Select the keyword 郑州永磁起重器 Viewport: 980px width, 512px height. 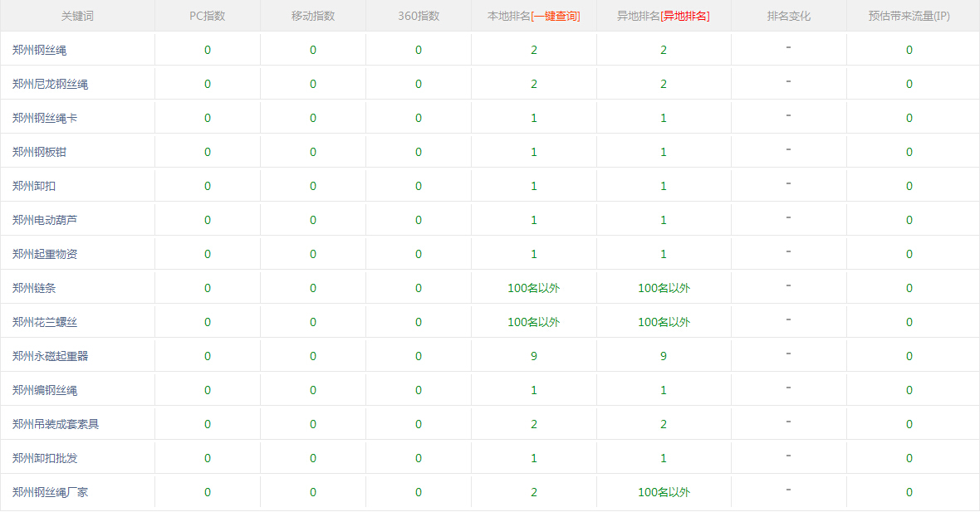tap(50, 356)
